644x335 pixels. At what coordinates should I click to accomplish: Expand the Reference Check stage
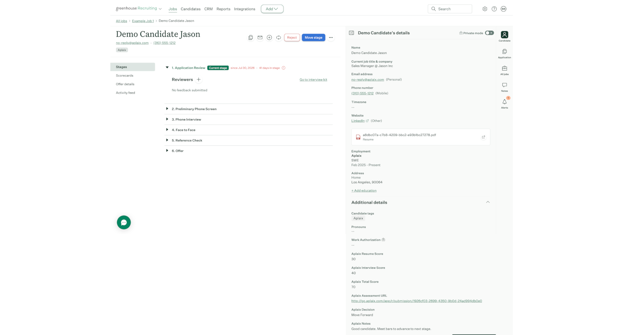167,140
